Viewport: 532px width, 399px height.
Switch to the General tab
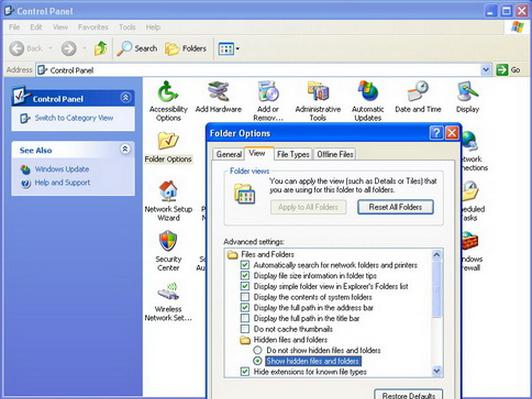(x=229, y=154)
